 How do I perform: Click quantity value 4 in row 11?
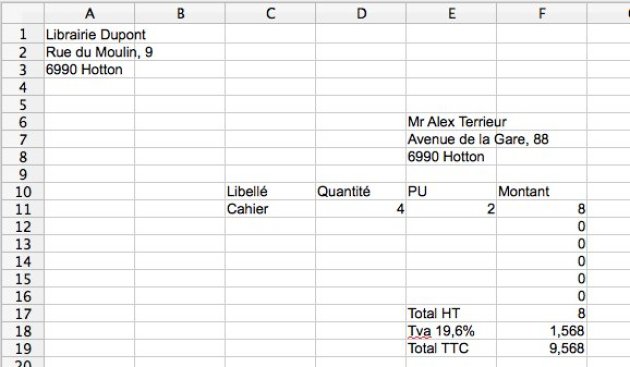point(361,209)
